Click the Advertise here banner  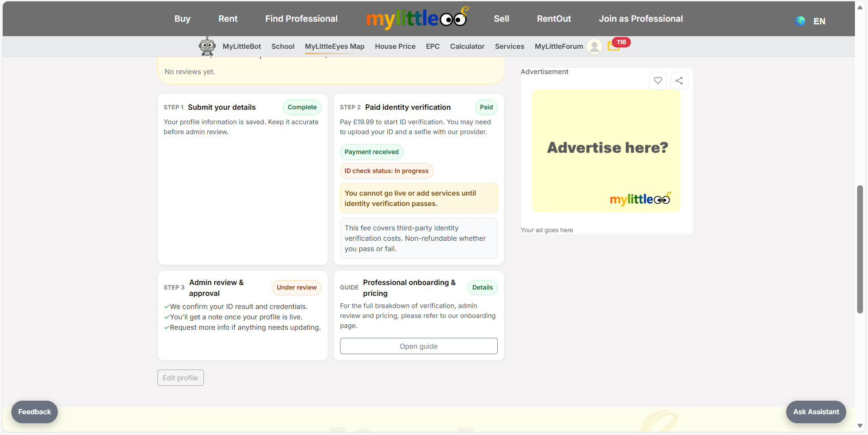606,151
